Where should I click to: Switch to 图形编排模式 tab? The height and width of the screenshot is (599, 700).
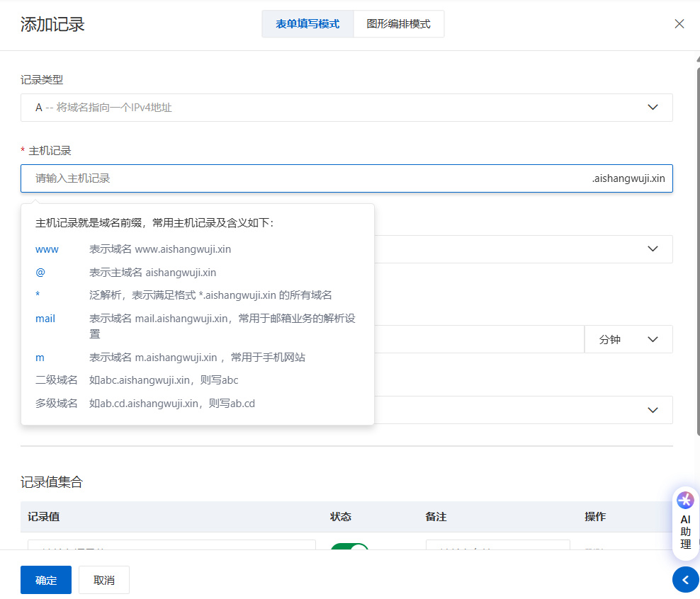pyautogui.click(x=398, y=24)
